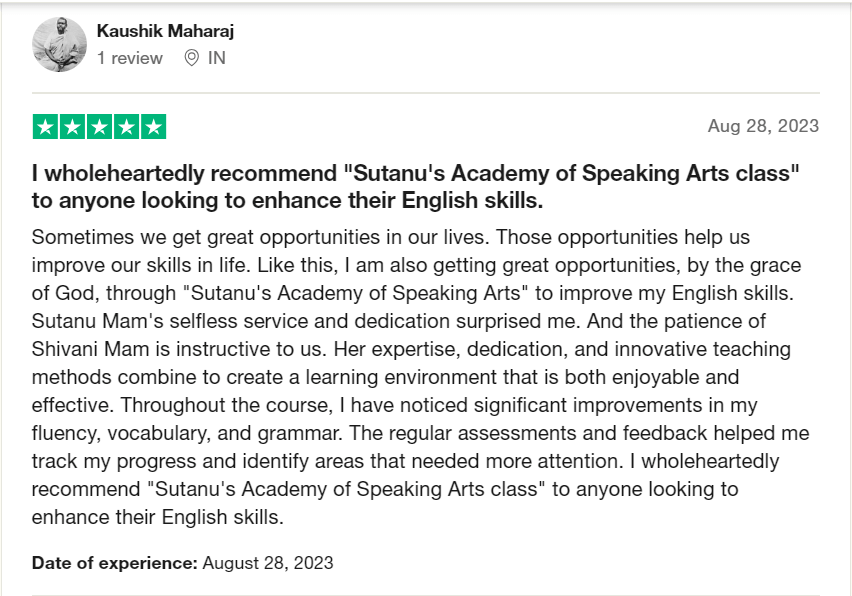
Task: Click the second green rating star
Action: 72,127
